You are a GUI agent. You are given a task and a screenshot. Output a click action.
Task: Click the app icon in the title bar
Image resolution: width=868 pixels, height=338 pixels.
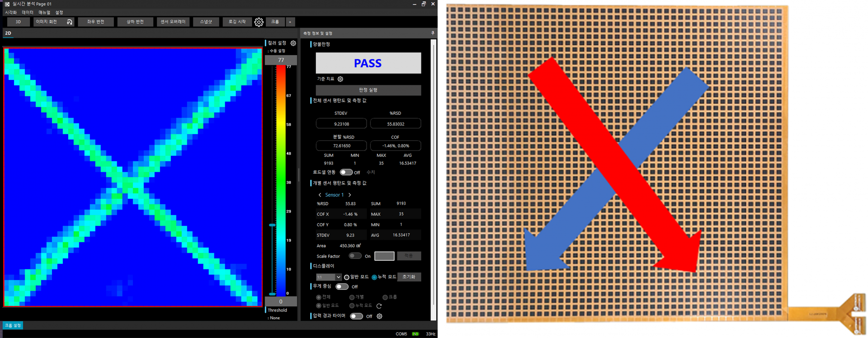(7, 4)
